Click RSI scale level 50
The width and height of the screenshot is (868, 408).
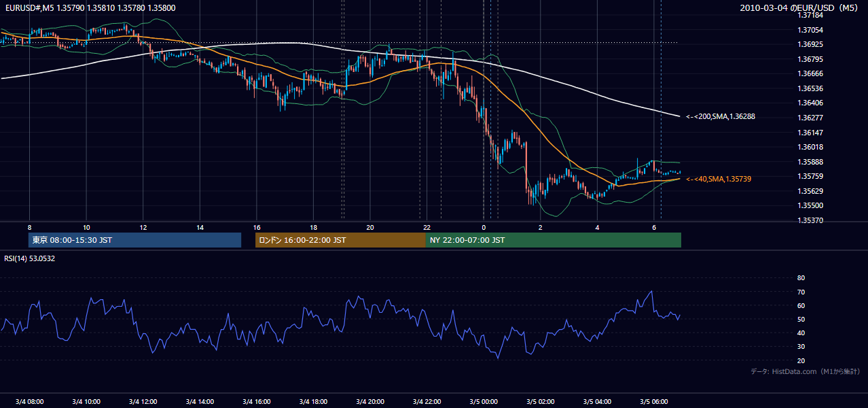[801, 319]
